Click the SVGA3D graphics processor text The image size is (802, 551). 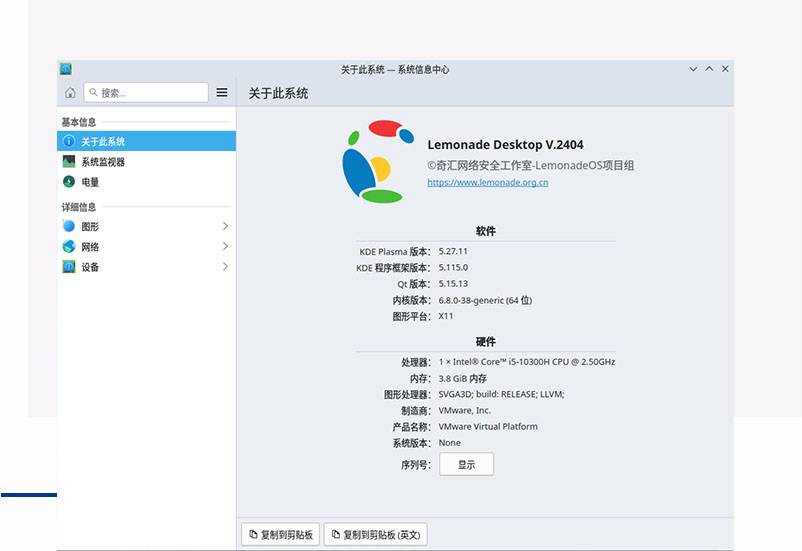(x=501, y=394)
